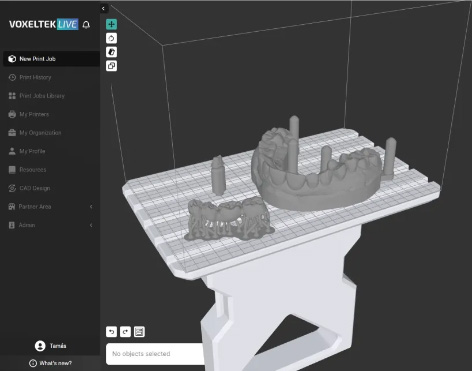Expand the Partner Area submenu

pyautogui.click(x=91, y=207)
